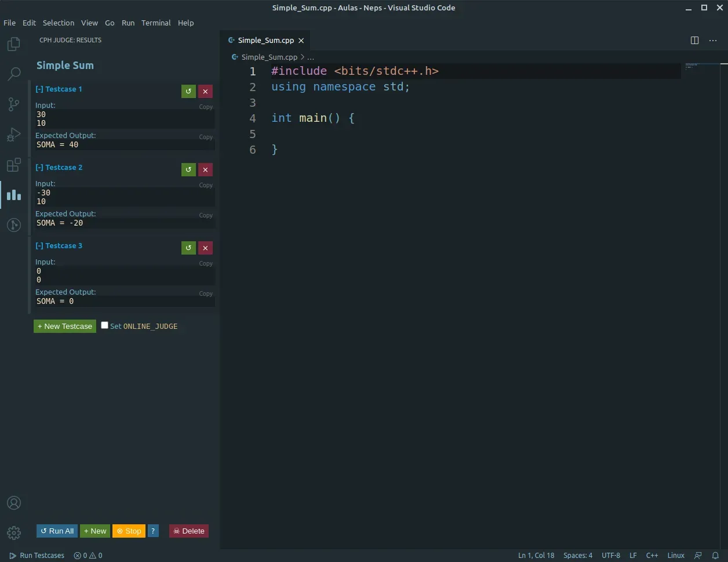The width and height of the screenshot is (728, 562).
Task: Select the Simple_Sum.cpp tab
Action: coord(266,41)
